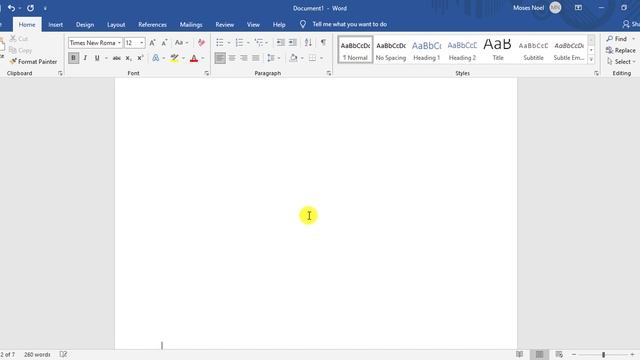
Task: Open the Change Case Aa menu
Action: (x=181, y=42)
